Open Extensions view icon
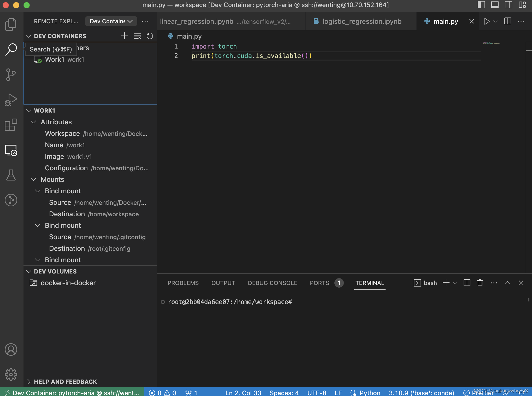 point(11,125)
